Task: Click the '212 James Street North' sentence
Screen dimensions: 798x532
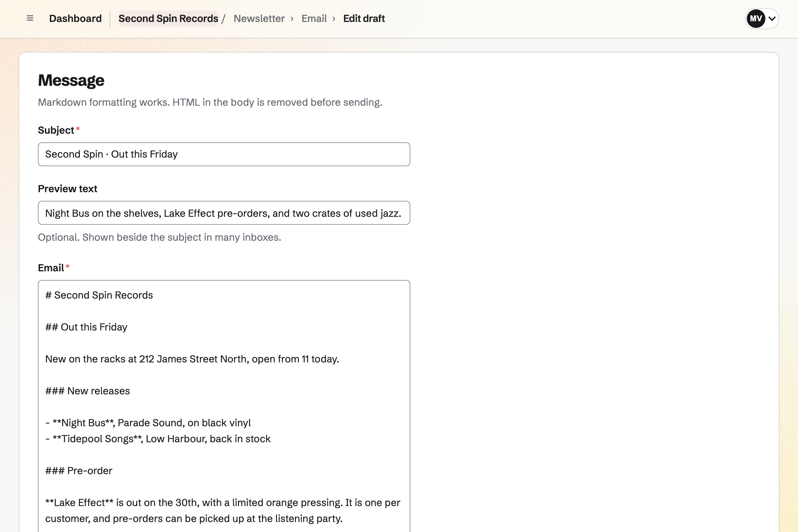Action: click(x=192, y=359)
